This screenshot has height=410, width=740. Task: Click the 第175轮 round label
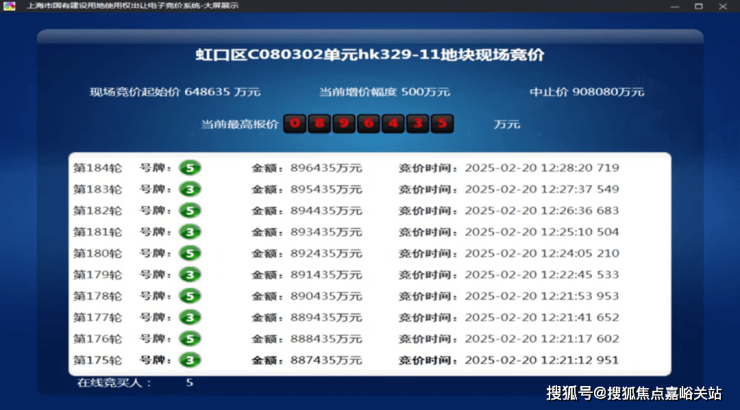(97, 360)
